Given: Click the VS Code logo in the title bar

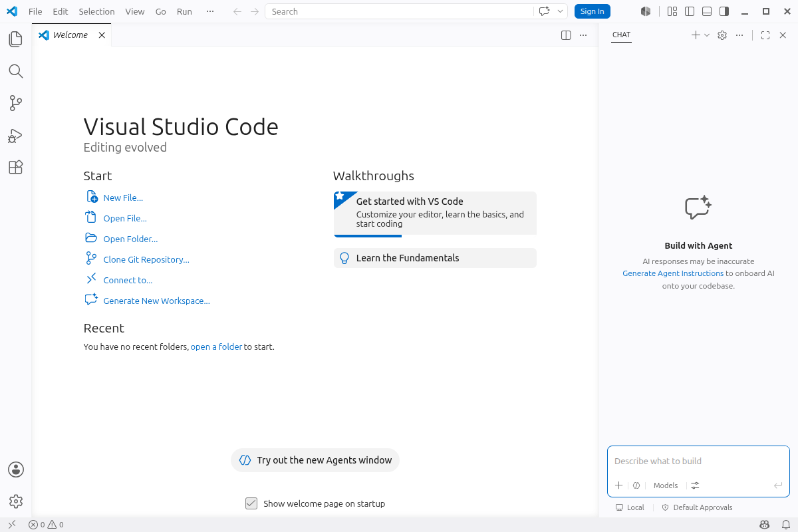Looking at the screenshot, I should coord(11,11).
